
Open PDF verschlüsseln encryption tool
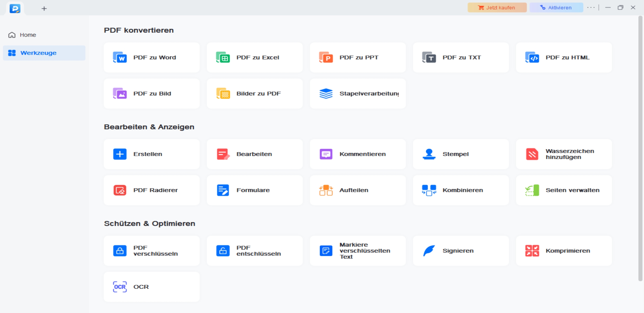(151, 251)
